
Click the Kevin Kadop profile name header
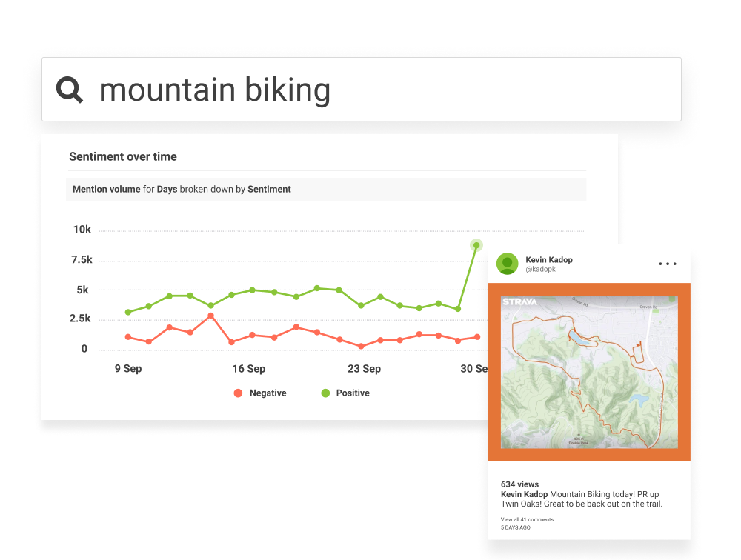pos(548,259)
